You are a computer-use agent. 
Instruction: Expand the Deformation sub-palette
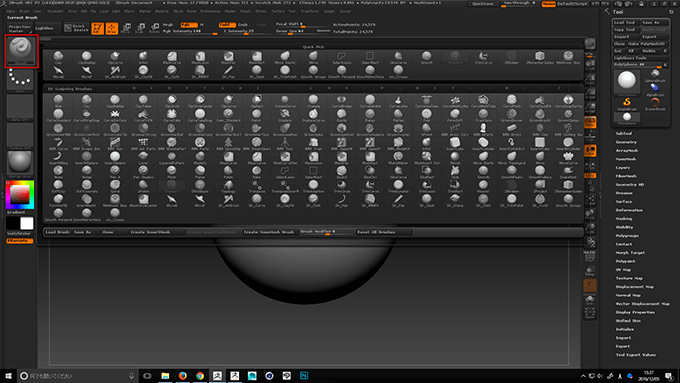coord(629,210)
